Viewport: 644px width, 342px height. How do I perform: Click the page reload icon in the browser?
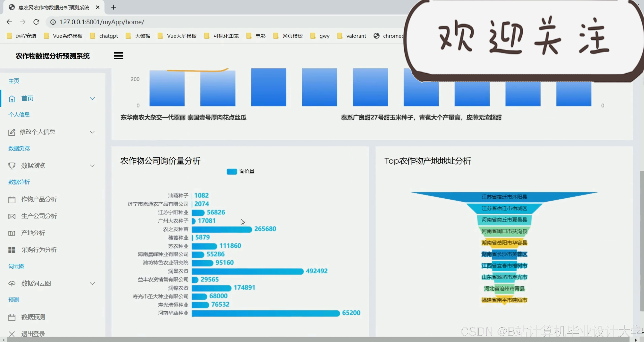coord(36,22)
